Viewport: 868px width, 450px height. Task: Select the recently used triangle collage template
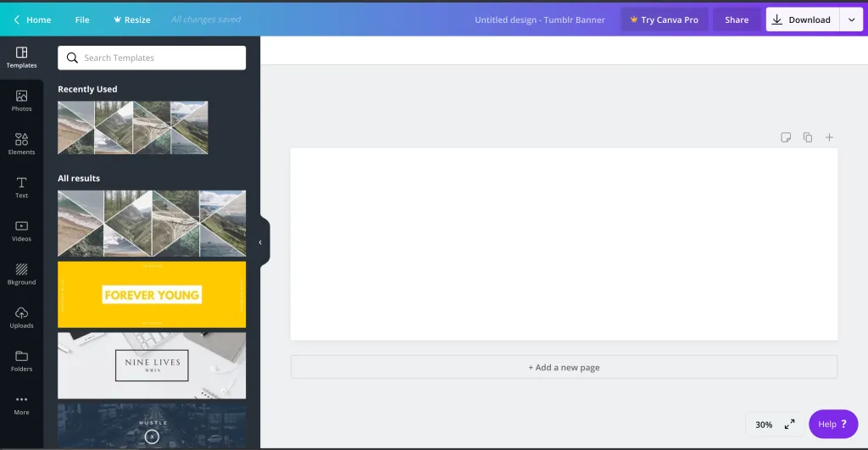tap(133, 127)
